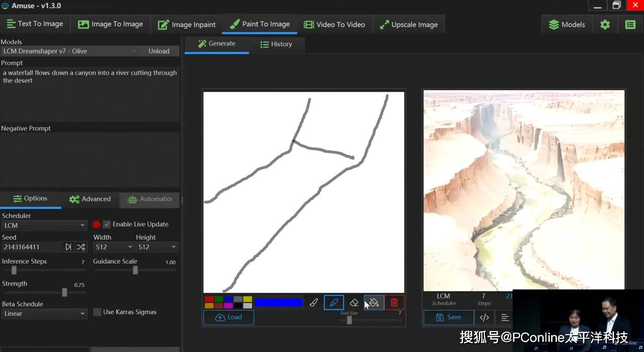Select the eraser tool

pyautogui.click(x=354, y=303)
